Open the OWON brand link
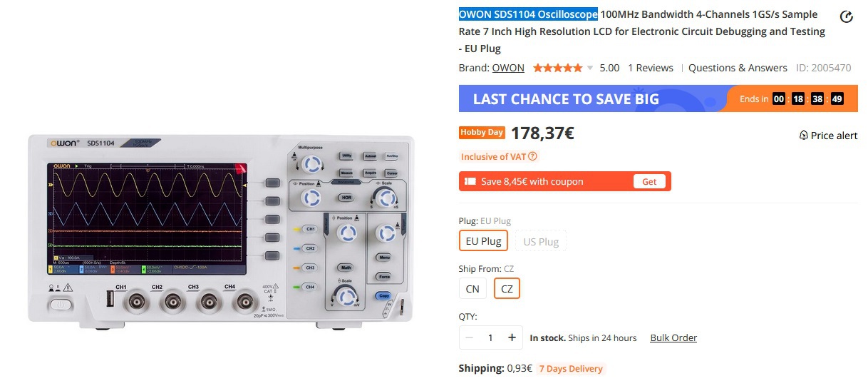Viewport: 868px width, 381px height. click(x=508, y=68)
